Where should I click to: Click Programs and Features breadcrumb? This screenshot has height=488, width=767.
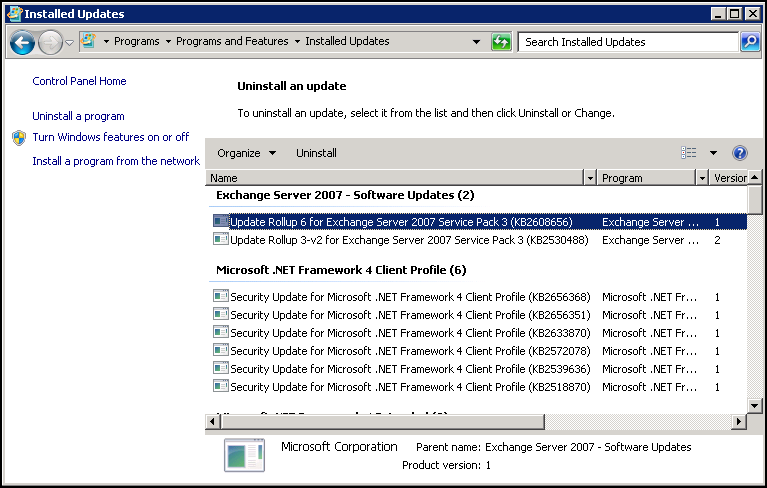coord(232,42)
